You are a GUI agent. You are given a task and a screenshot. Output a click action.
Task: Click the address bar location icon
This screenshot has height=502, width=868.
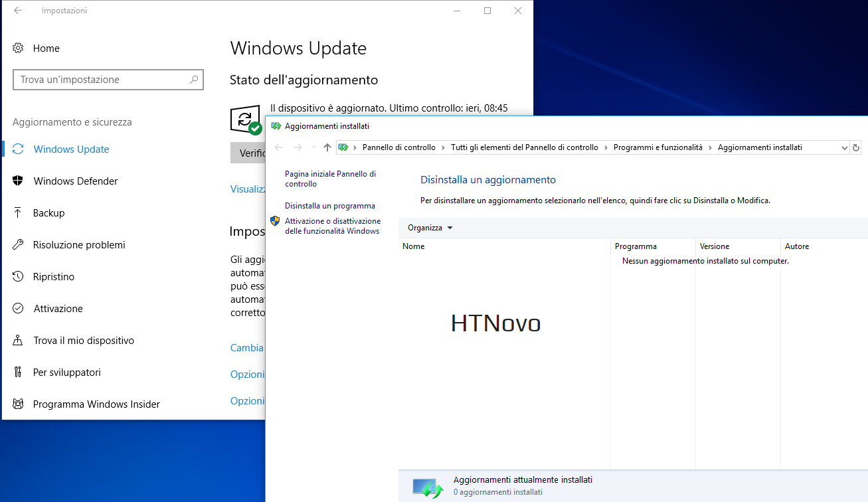[x=343, y=147]
